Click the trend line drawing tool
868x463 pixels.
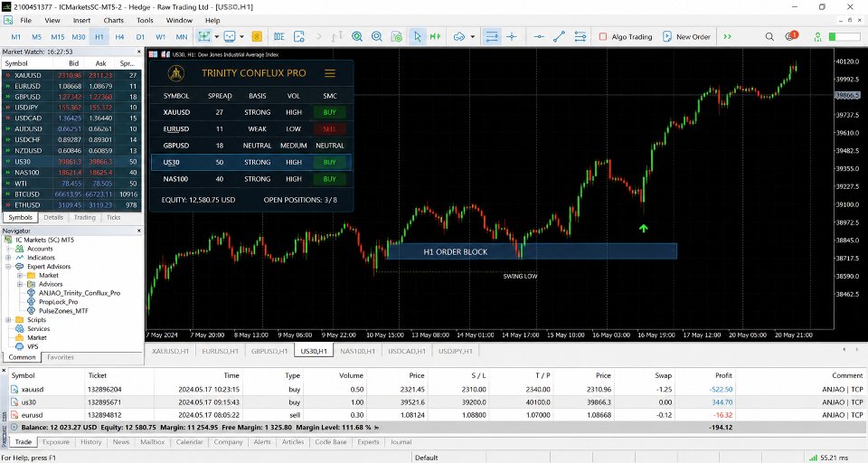point(559,36)
